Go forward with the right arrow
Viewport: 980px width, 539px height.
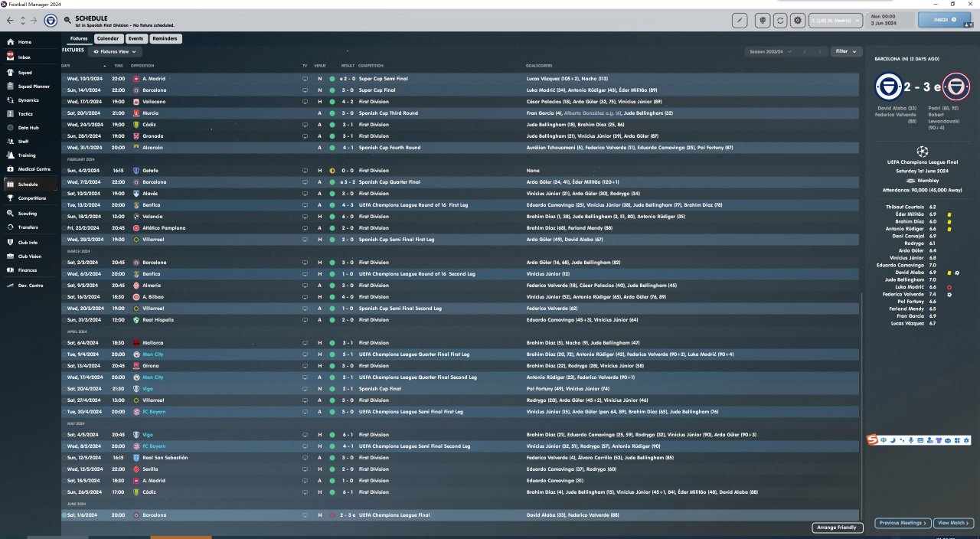point(35,20)
